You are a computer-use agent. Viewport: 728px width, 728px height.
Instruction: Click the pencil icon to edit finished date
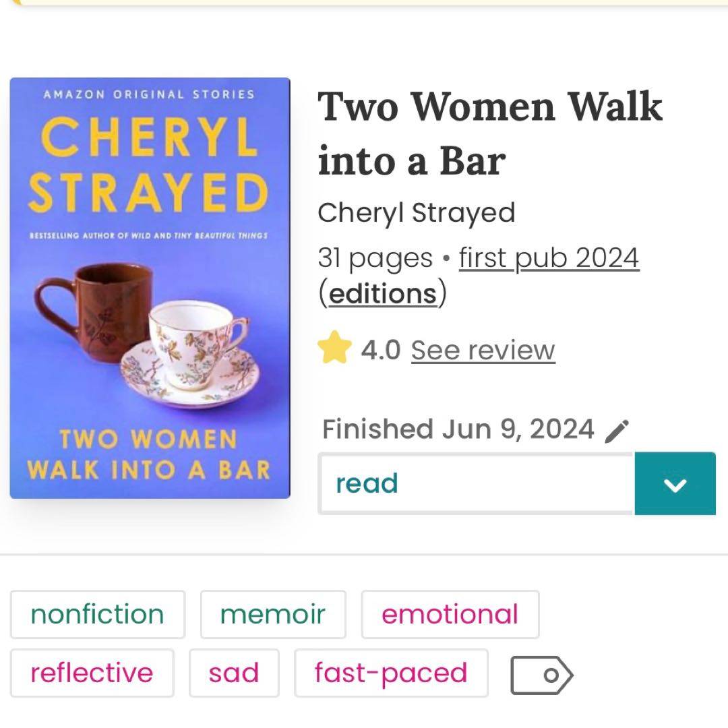(617, 431)
